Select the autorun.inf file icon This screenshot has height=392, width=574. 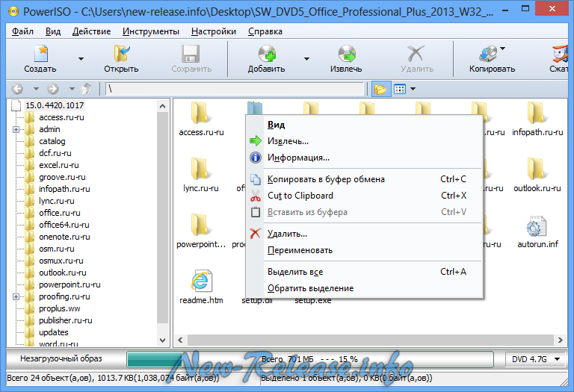tap(537, 226)
